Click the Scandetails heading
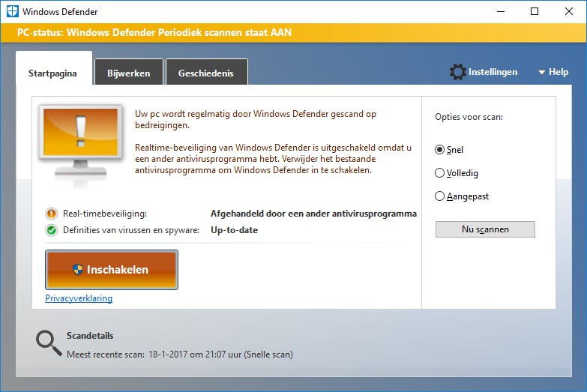 tap(90, 336)
